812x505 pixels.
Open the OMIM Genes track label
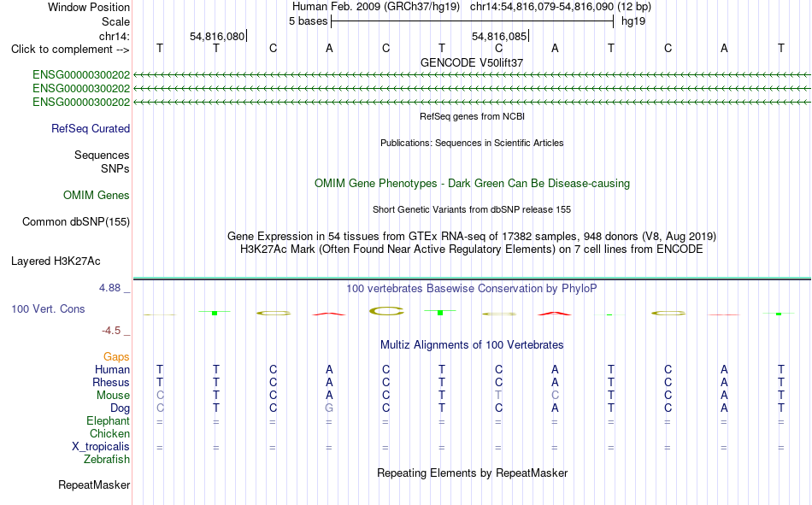pos(97,196)
